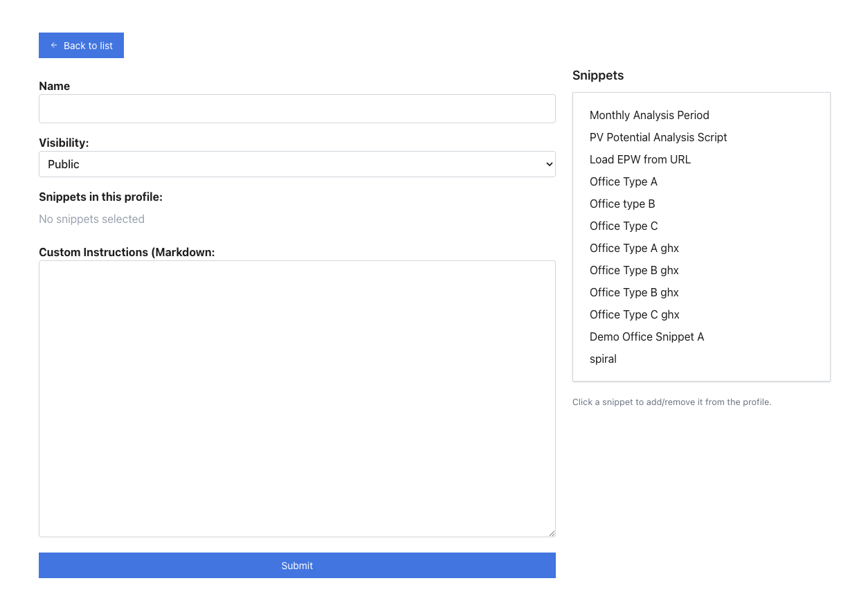Add Demo Office Snippet A
Image resolution: width=868 pixels, height=592 pixels.
(x=647, y=337)
